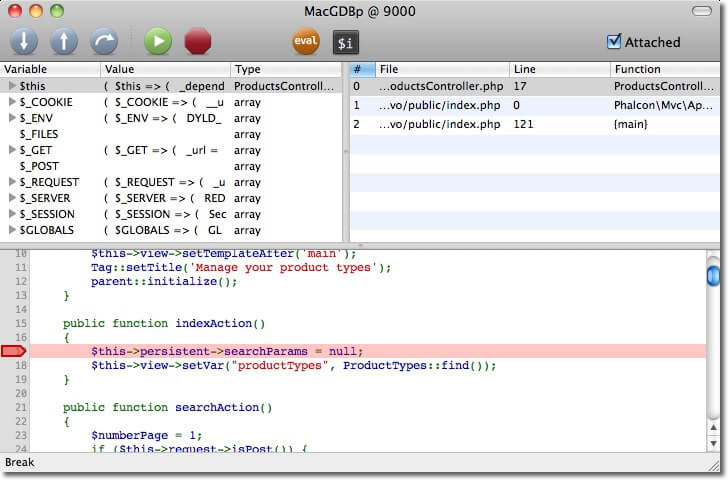Click the toolbar toggle pill in title bar

click(x=705, y=10)
